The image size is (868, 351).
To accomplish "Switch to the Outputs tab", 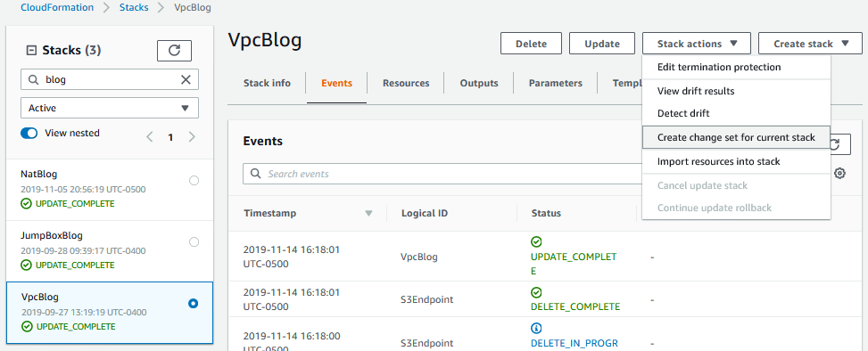I will click(479, 84).
